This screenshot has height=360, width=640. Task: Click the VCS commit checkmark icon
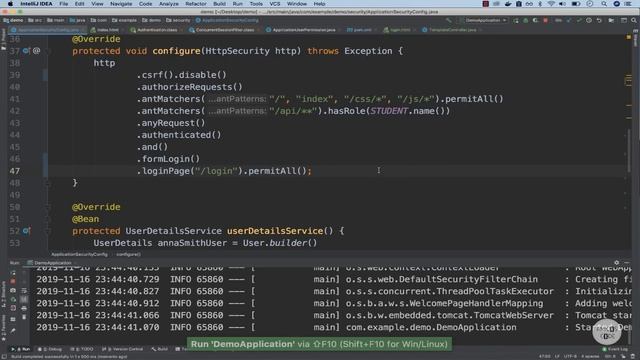[x=579, y=20]
